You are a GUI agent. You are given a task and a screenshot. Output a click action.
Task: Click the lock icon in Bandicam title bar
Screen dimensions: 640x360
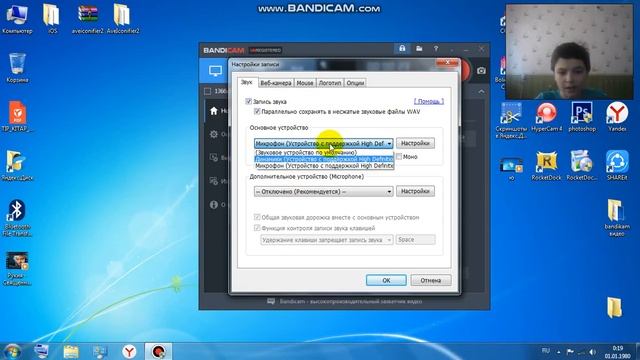402,49
